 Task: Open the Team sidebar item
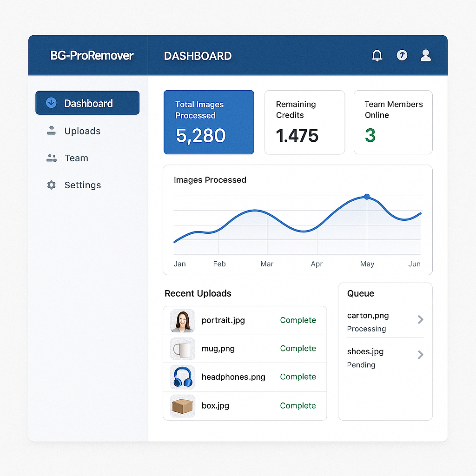pos(76,158)
